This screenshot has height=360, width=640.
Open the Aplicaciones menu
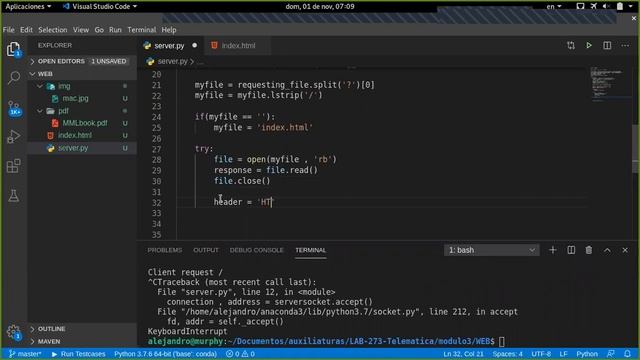(x=28, y=6)
